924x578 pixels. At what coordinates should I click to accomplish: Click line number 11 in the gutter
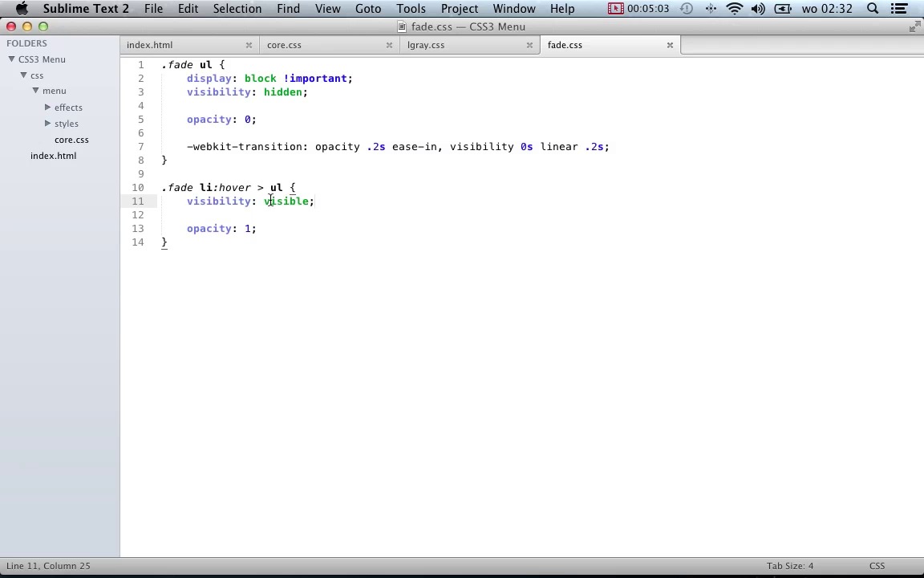138,201
